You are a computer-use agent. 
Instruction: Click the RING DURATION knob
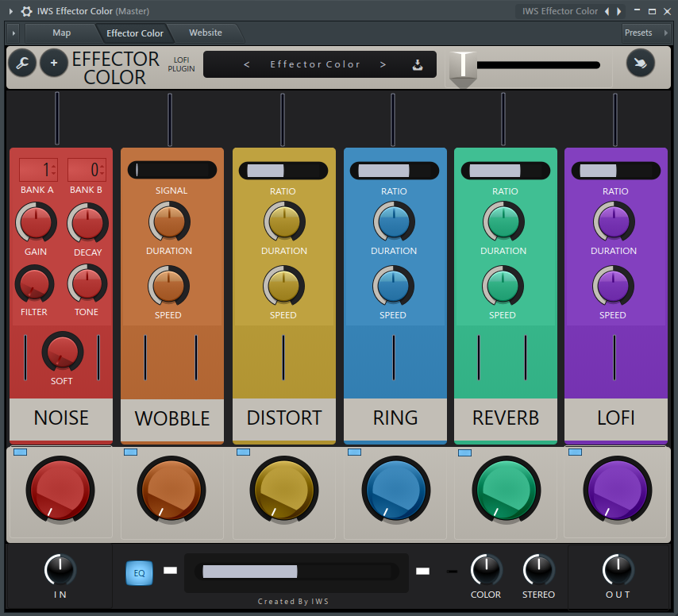394,221
